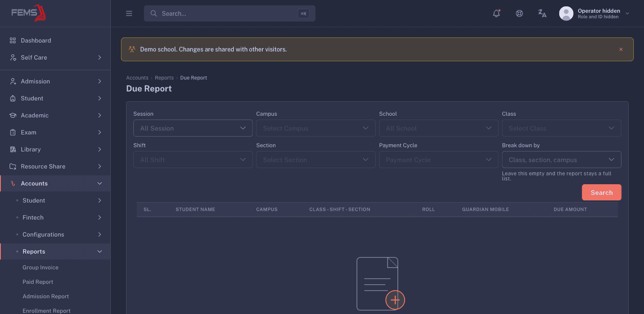Collapse the Reports submenu
The width and height of the screenshot is (644, 314).
point(100,251)
